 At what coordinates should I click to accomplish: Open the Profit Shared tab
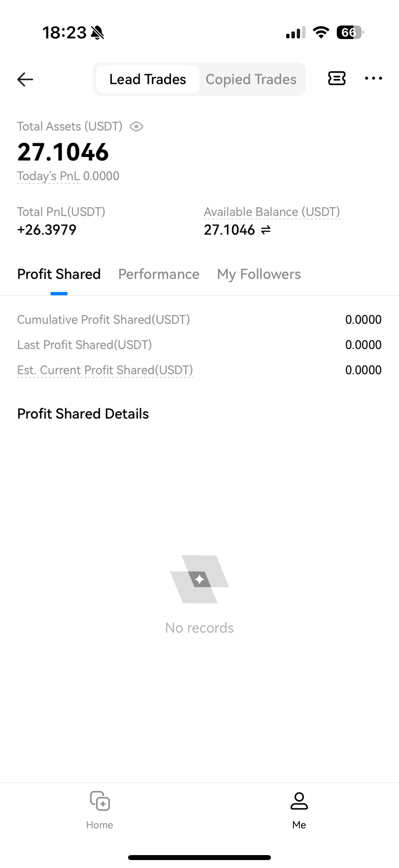[x=59, y=274]
